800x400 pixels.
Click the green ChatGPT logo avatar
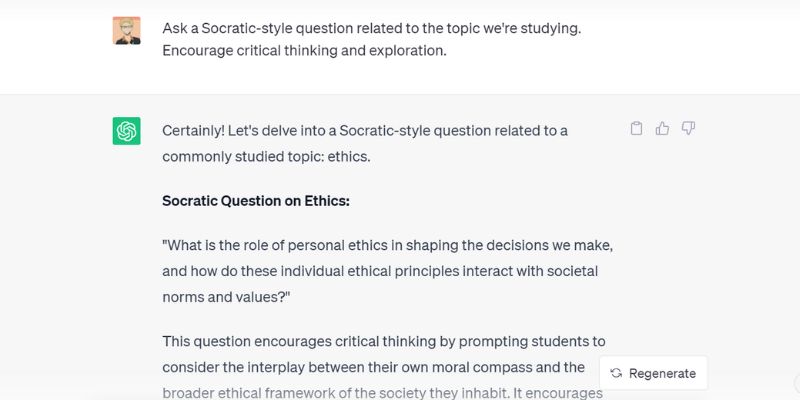(127, 131)
